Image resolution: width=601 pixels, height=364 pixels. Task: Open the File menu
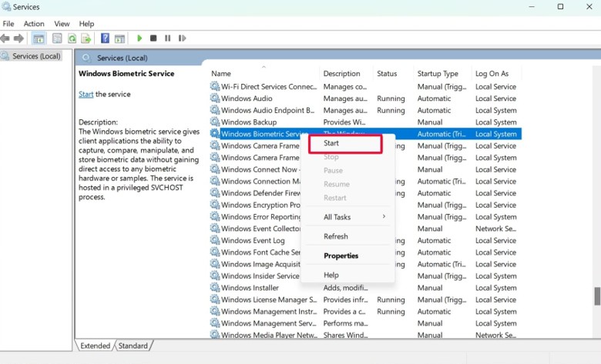(8, 24)
